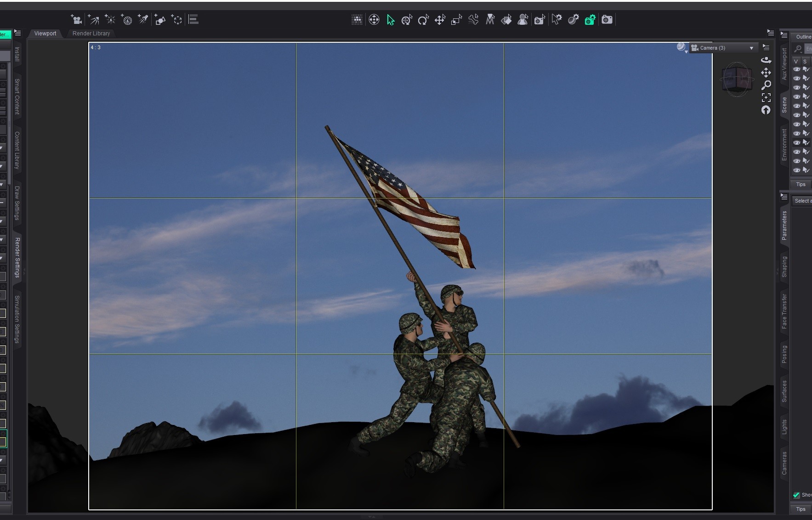812x520 pixels.
Task: Click the Create New Null icon
Action: (176, 19)
